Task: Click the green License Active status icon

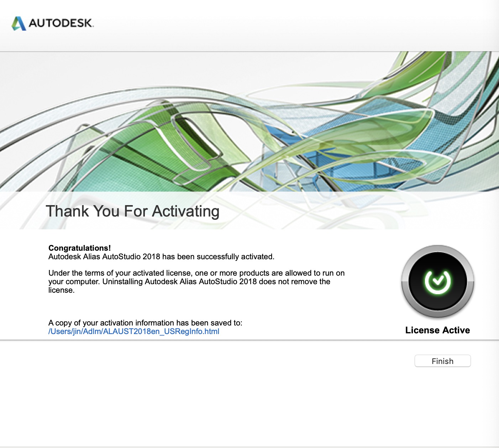Action: (x=437, y=281)
